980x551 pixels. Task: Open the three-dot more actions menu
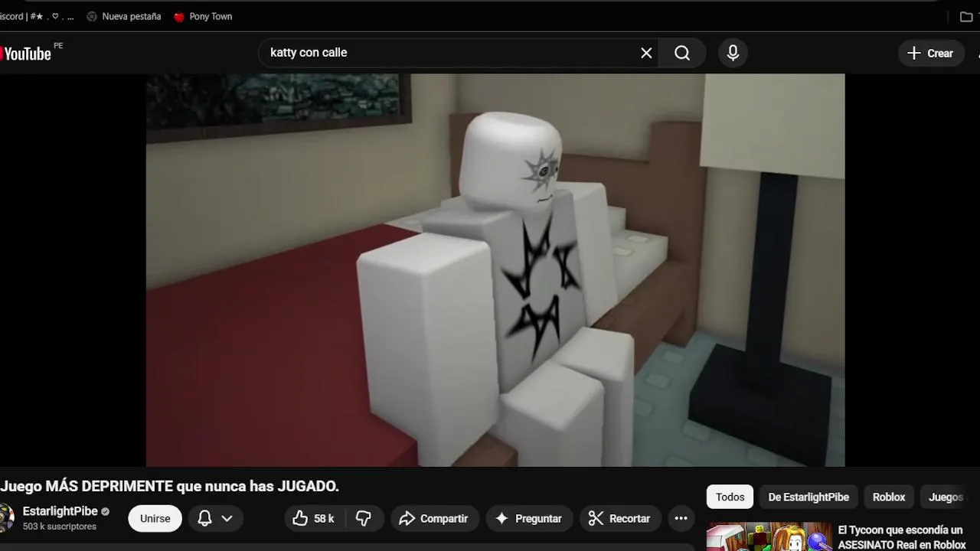pos(681,518)
